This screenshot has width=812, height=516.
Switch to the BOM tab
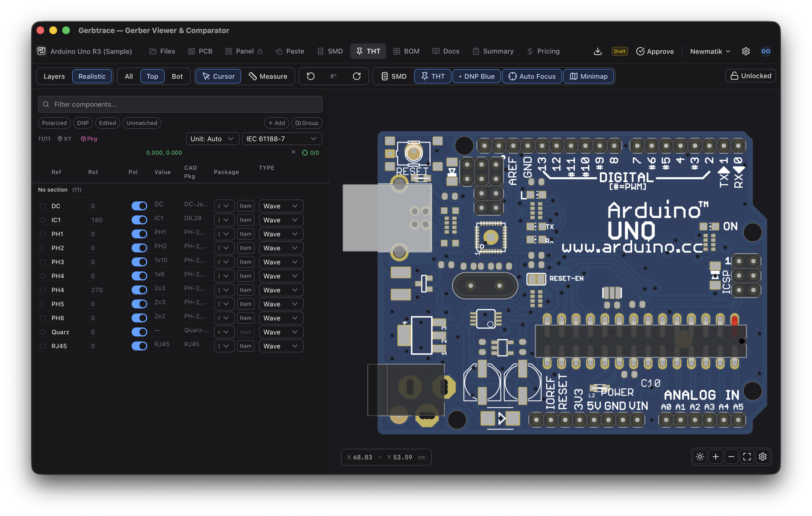pyautogui.click(x=406, y=51)
